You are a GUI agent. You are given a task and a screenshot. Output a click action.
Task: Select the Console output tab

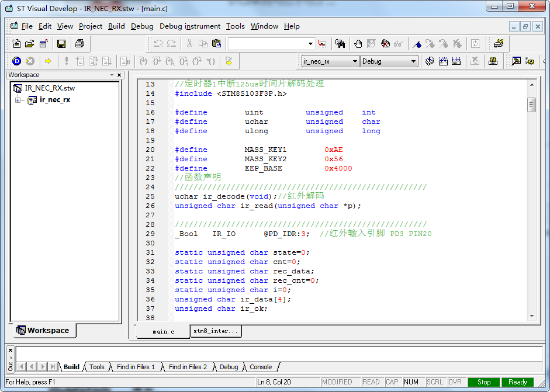pos(261,367)
